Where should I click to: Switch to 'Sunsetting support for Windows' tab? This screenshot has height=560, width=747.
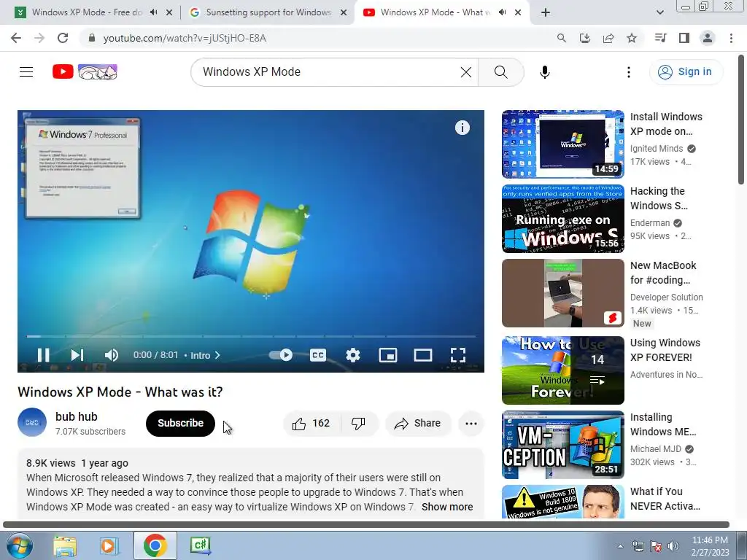pyautogui.click(x=268, y=12)
